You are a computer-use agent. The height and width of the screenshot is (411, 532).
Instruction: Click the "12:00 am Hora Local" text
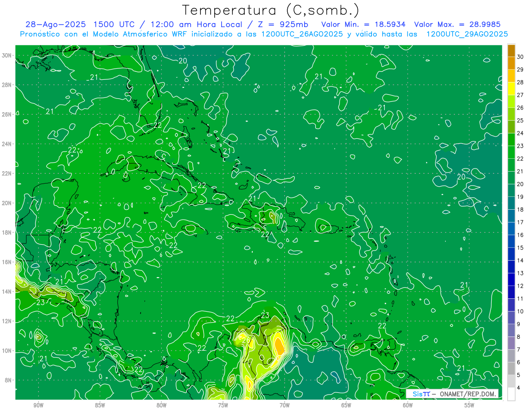pyautogui.click(x=196, y=24)
